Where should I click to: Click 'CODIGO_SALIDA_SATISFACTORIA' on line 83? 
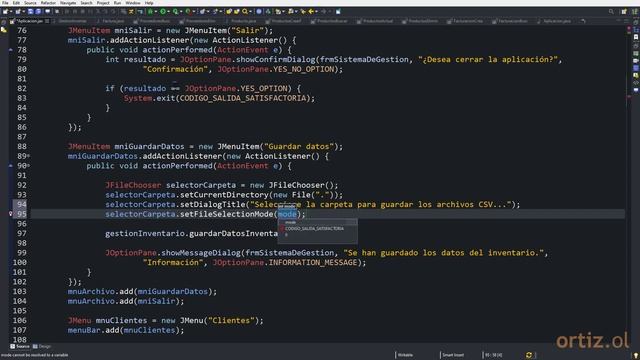tap(242, 98)
